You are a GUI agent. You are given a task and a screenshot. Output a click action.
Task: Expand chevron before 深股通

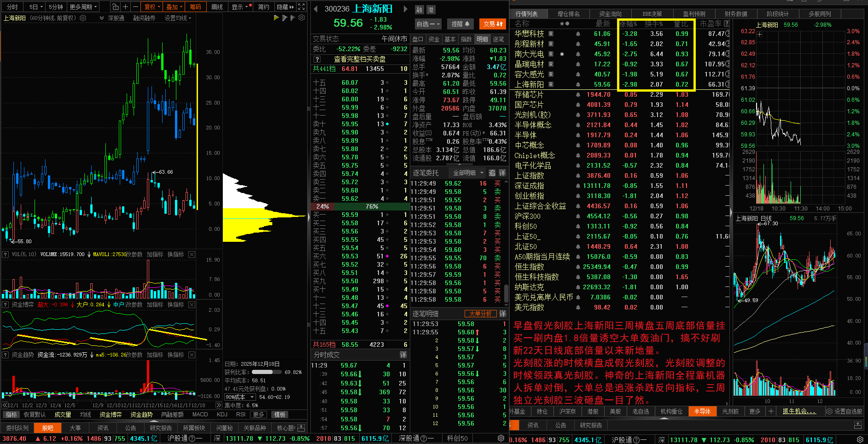102,18
